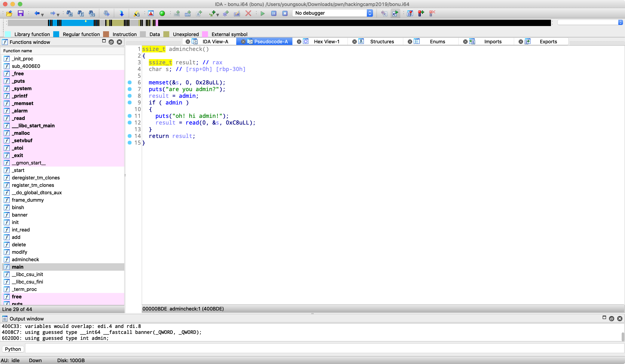Expand the back arrow history dropdown
This screenshot has height=364, width=625.
43,15
